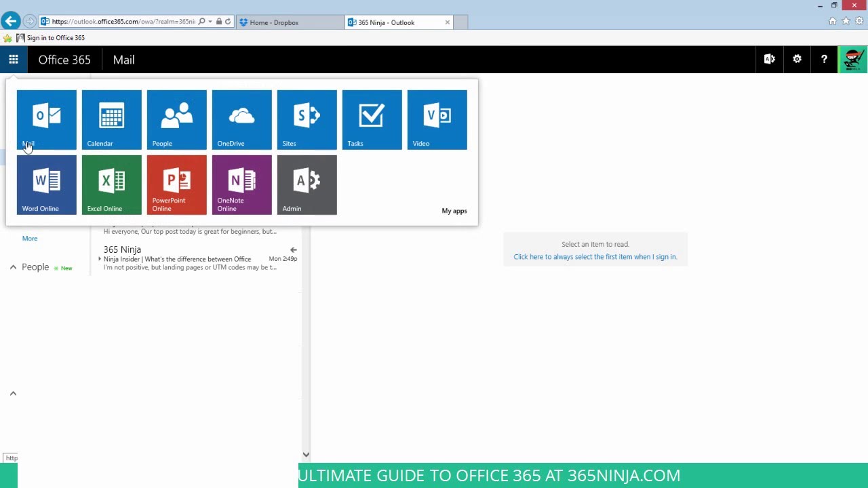This screenshot has height=488, width=868.
Task: Open the 365 Ninja email message
Action: (200, 258)
